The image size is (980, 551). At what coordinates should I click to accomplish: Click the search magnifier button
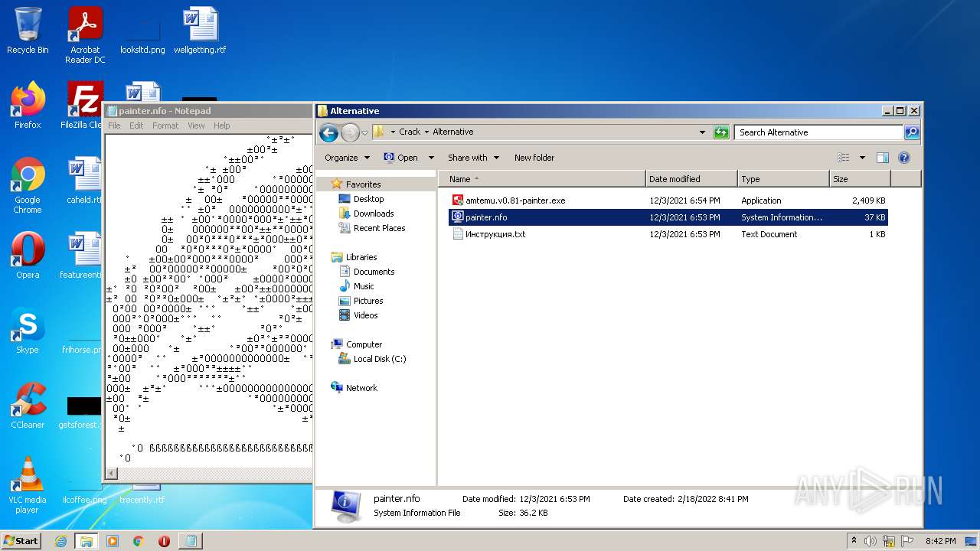tap(911, 132)
